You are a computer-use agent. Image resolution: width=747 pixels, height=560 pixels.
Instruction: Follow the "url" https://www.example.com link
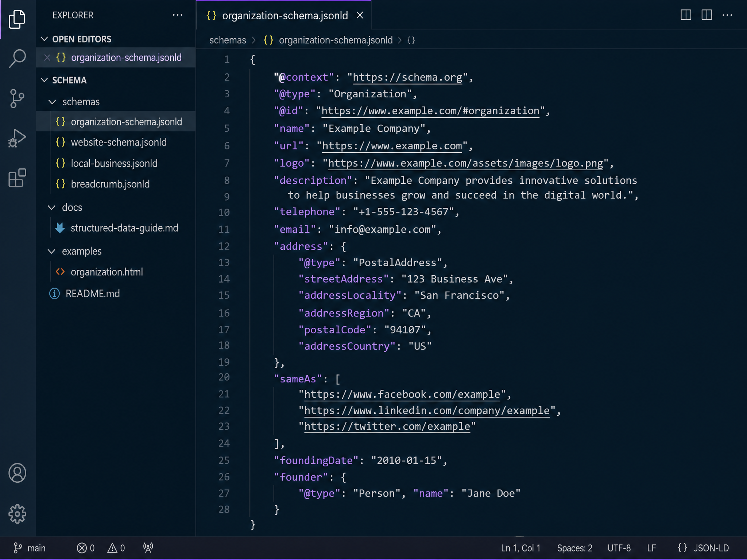[x=392, y=146]
